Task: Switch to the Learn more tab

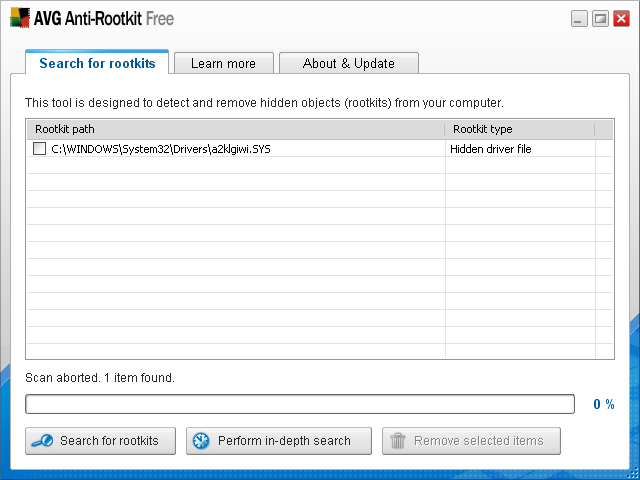Action: click(224, 63)
